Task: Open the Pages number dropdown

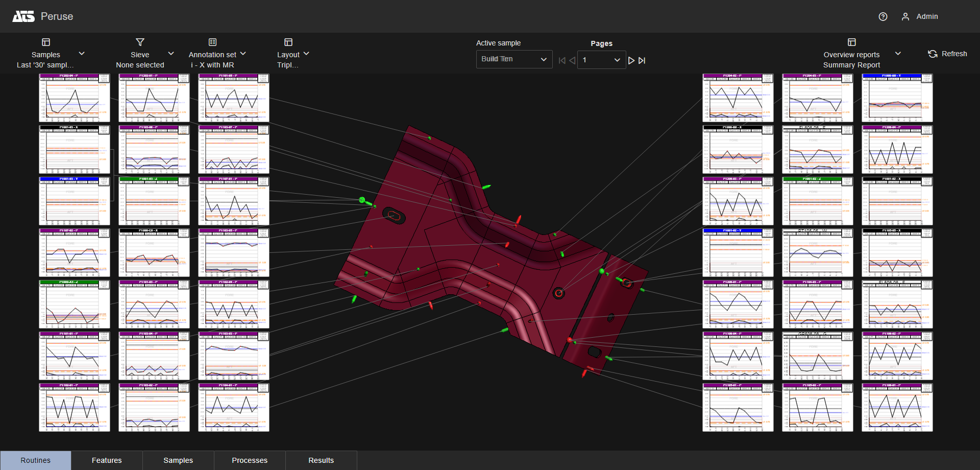Action: click(601, 60)
